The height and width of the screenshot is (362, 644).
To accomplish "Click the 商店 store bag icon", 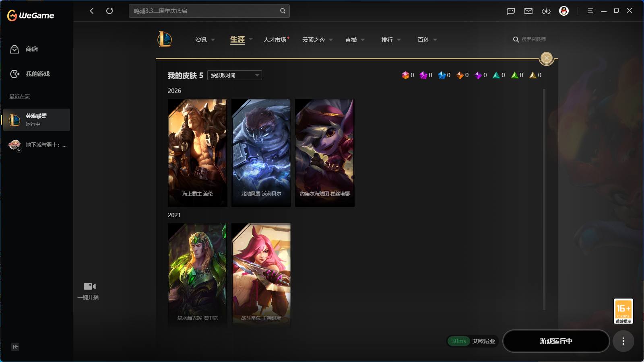I will (x=14, y=49).
